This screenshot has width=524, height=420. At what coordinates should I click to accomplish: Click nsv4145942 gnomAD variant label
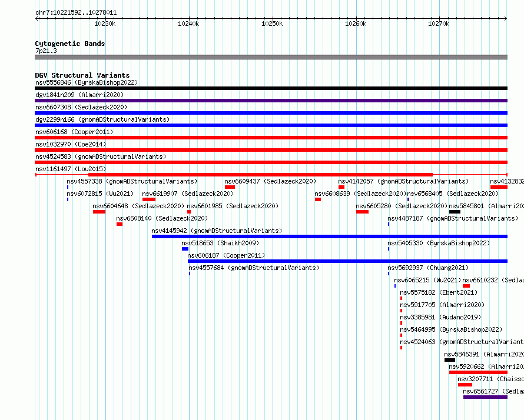pyautogui.click(x=217, y=231)
